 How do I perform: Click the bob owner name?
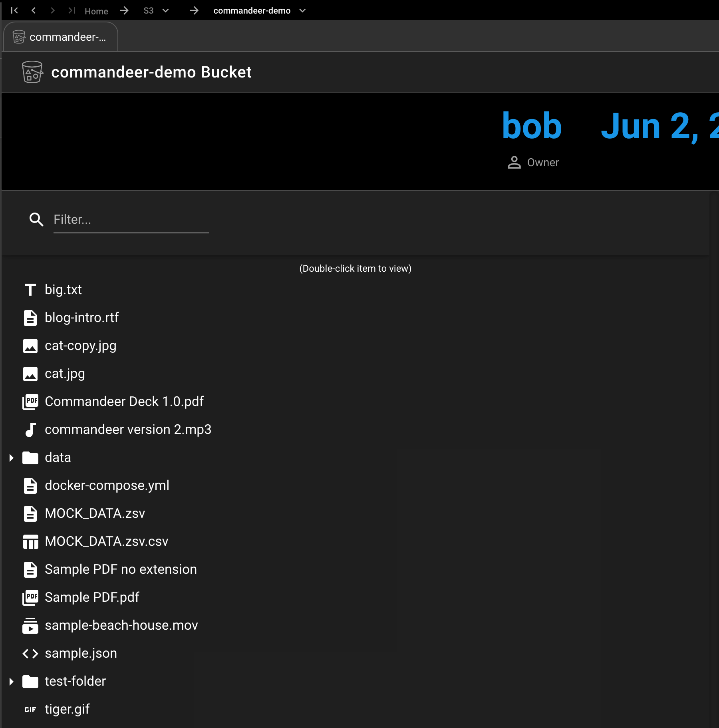pos(532,126)
